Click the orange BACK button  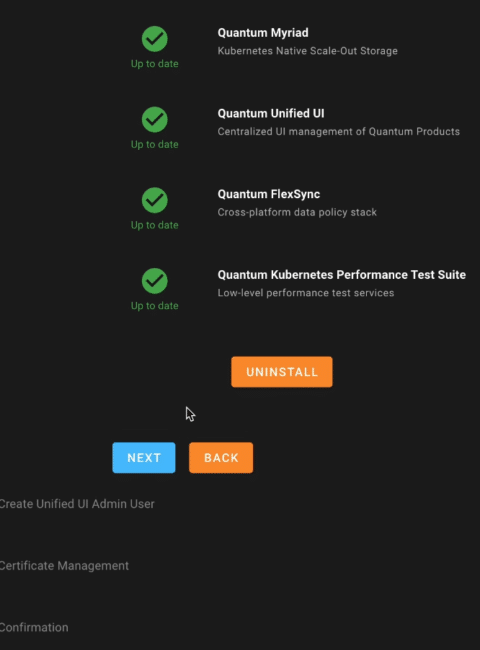pos(221,458)
